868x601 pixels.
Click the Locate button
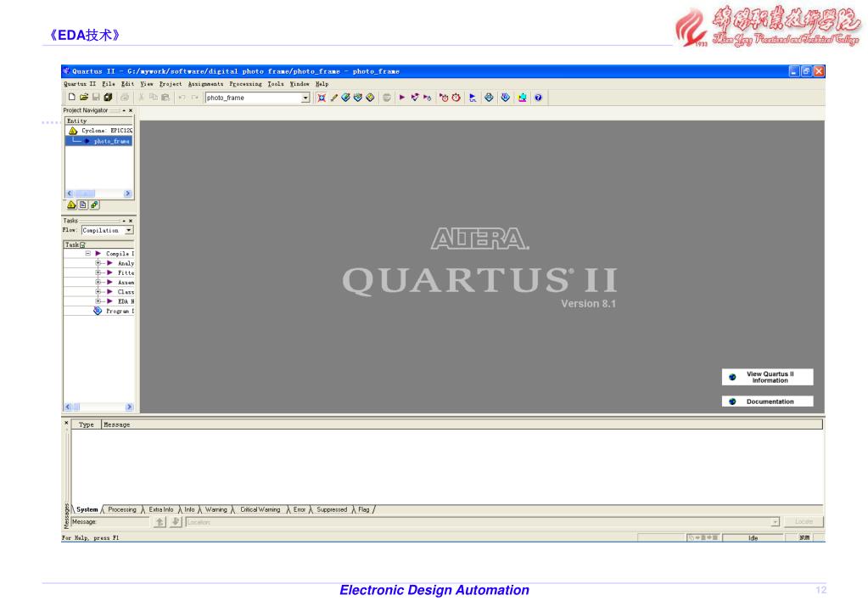(804, 522)
